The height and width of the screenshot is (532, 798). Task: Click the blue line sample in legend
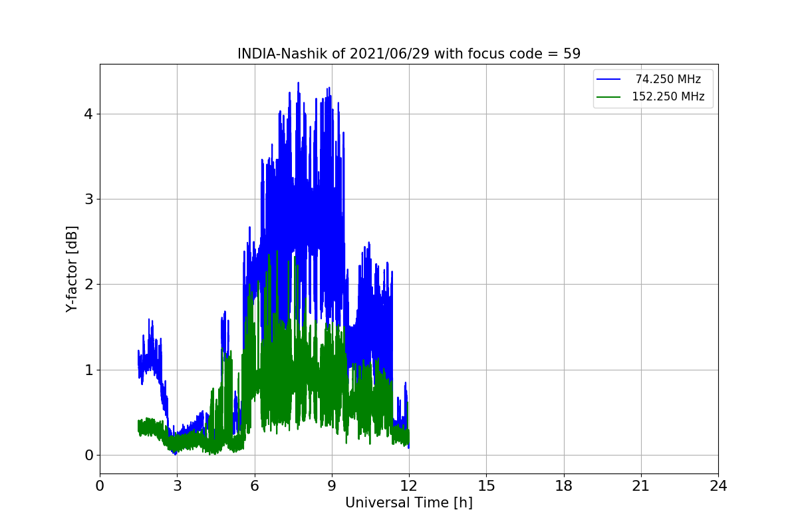coord(608,80)
